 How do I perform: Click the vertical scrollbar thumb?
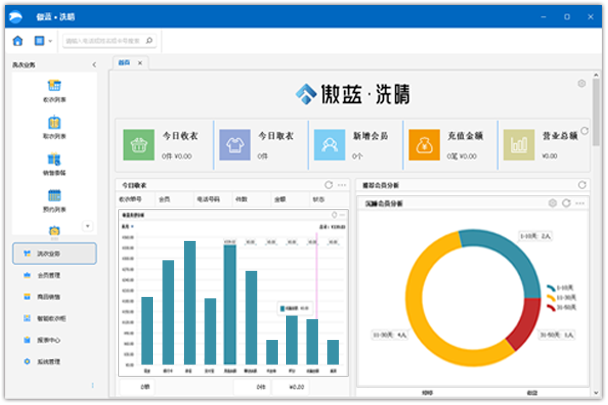pyautogui.click(x=596, y=112)
